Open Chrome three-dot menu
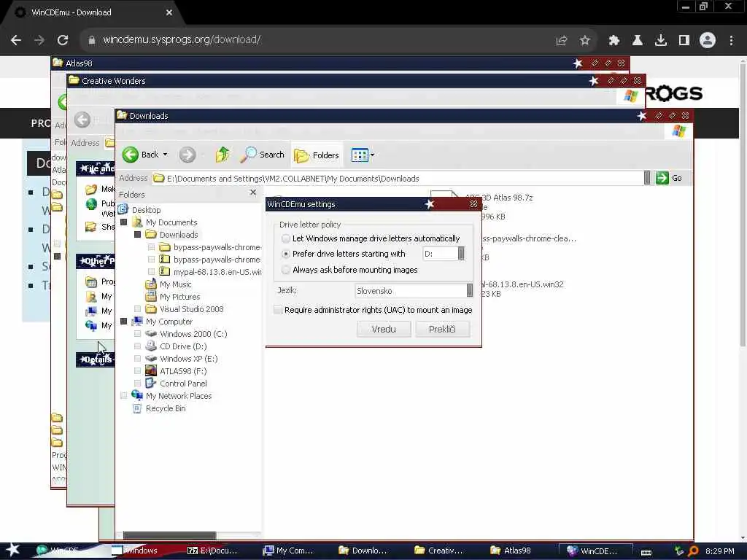Image resolution: width=747 pixels, height=560 pixels. (731, 41)
